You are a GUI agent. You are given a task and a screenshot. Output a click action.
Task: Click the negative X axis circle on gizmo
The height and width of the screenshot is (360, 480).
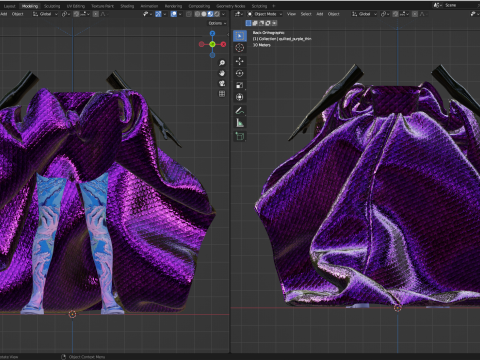(x=201, y=44)
